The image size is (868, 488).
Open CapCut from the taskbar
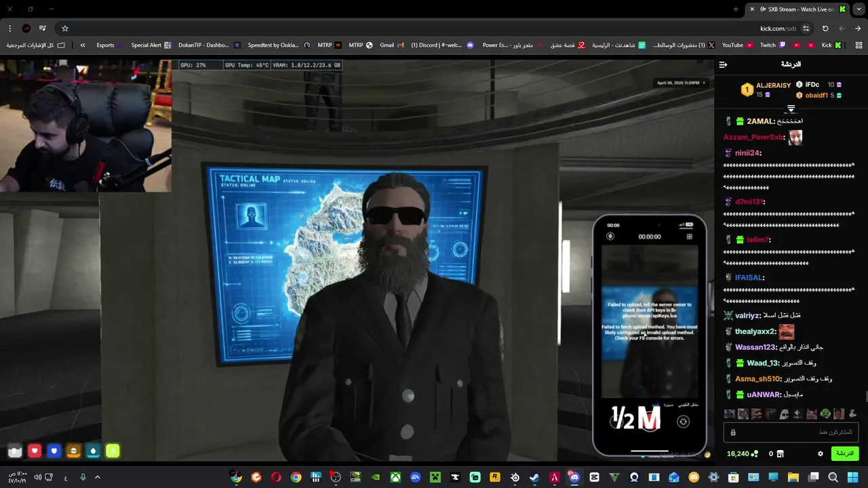point(594,477)
